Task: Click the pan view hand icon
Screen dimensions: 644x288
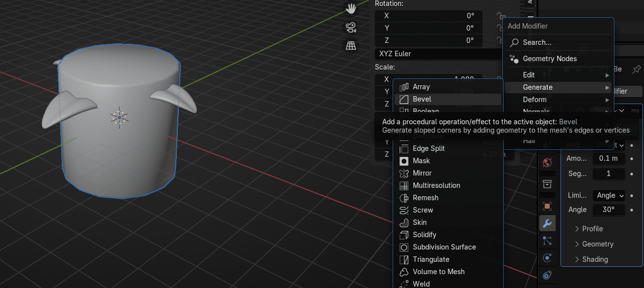Action: coord(351,8)
